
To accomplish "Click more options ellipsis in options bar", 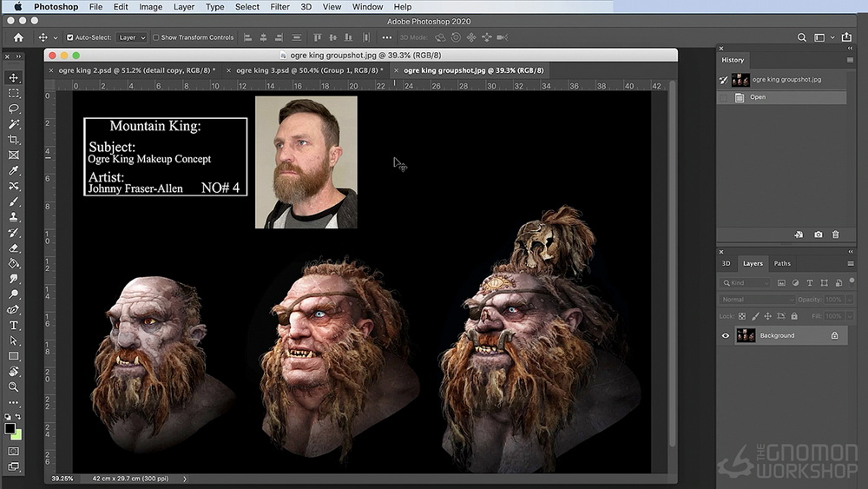I will [x=387, y=37].
